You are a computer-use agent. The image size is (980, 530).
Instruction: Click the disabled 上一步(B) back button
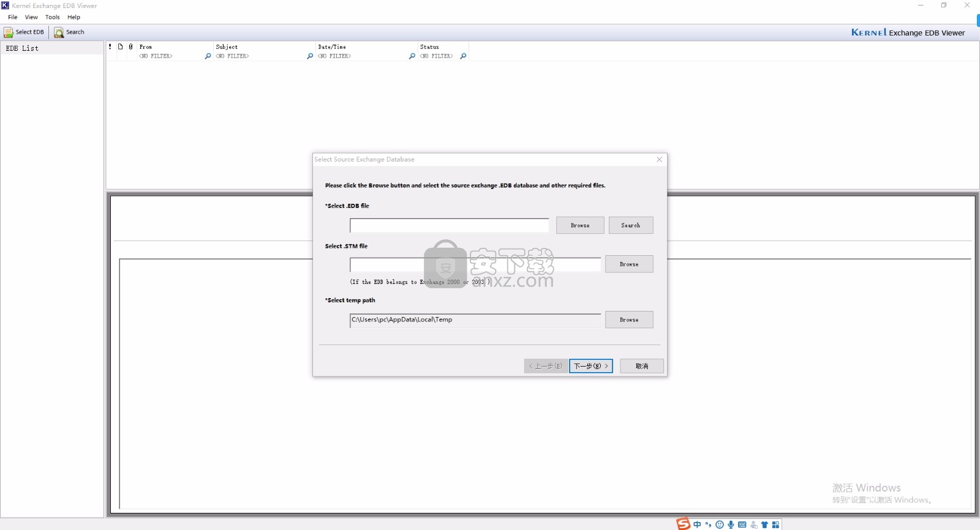tap(546, 366)
